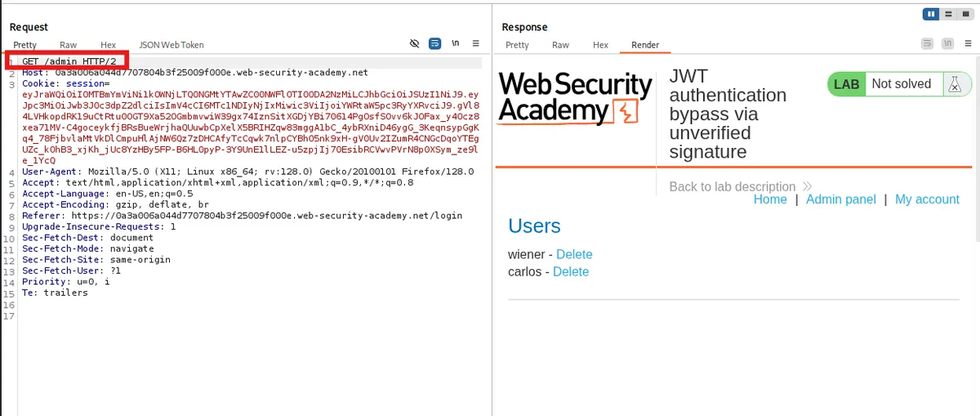Toggle the \n newline display in Response
Image resolution: width=980 pixels, height=416 pixels.
948,43
